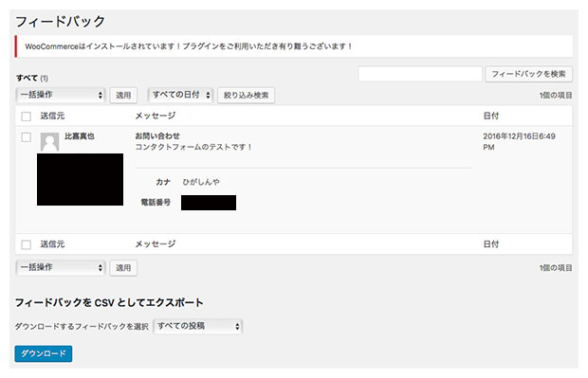Open the すべての日付 date filter dropdown

pos(180,95)
